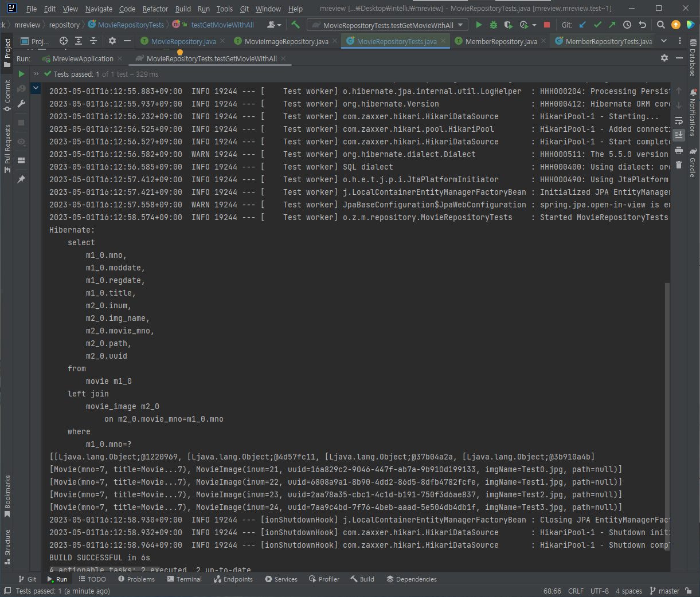Run with Coverage icon in toolbar

point(508,25)
